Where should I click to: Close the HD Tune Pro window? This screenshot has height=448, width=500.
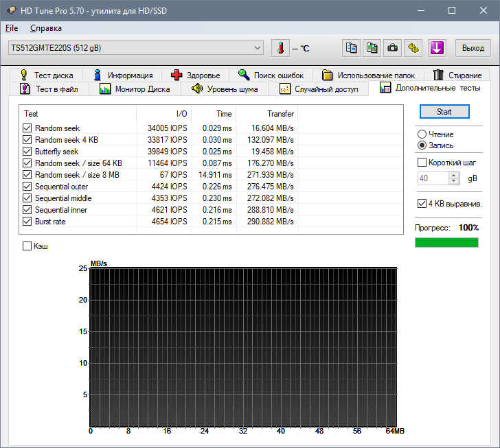[x=483, y=10]
